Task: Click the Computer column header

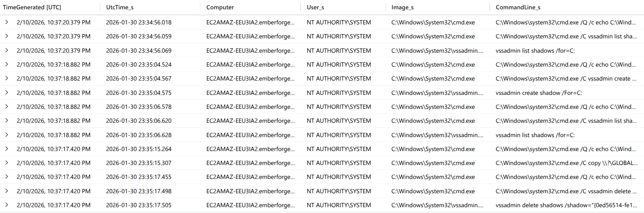Action: (220, 7)
